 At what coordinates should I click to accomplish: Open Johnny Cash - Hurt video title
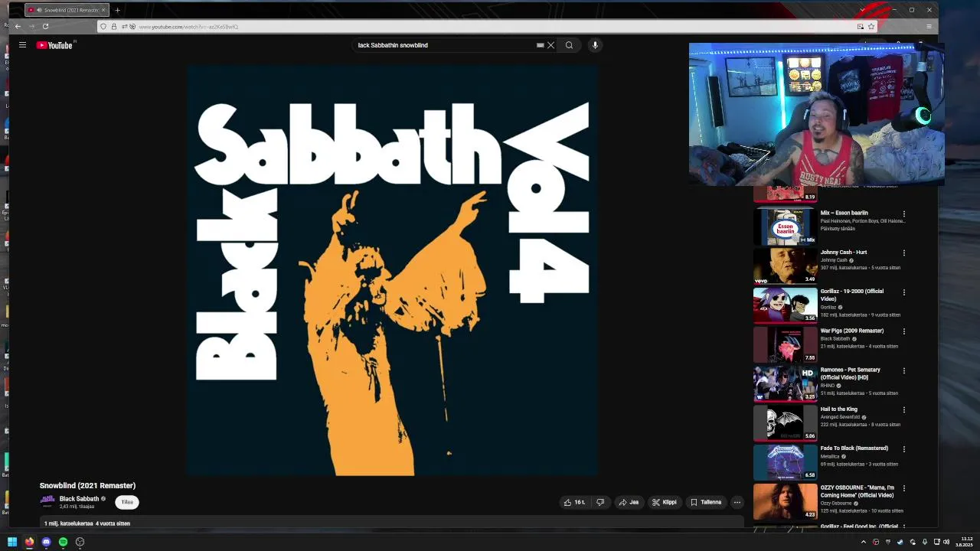[x=844, y=252]
